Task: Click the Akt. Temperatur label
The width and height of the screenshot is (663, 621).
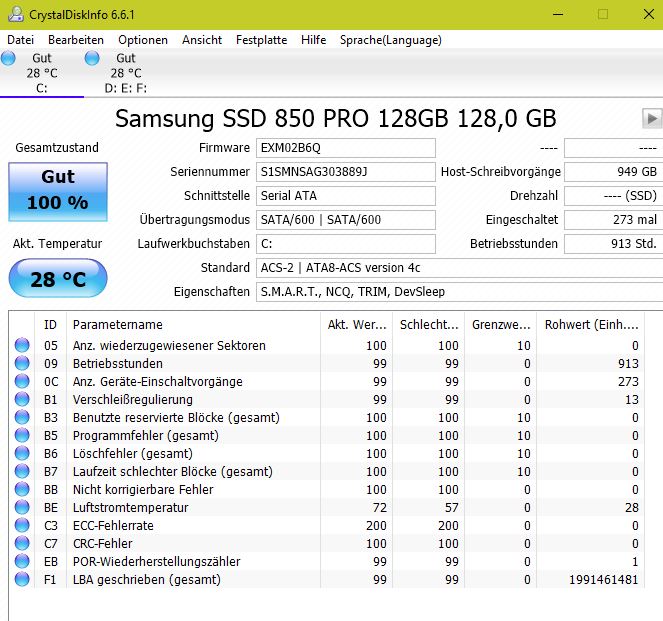Action: coord(58,243)
